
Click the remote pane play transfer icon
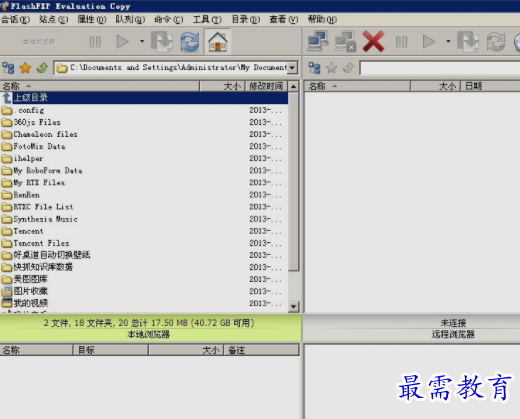(429, 42)
